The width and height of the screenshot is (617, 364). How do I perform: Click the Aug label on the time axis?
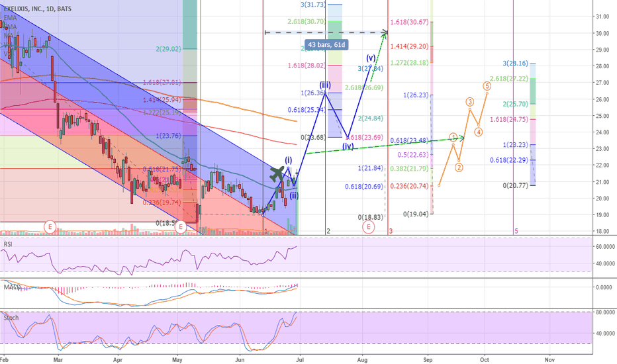(362, 359)
